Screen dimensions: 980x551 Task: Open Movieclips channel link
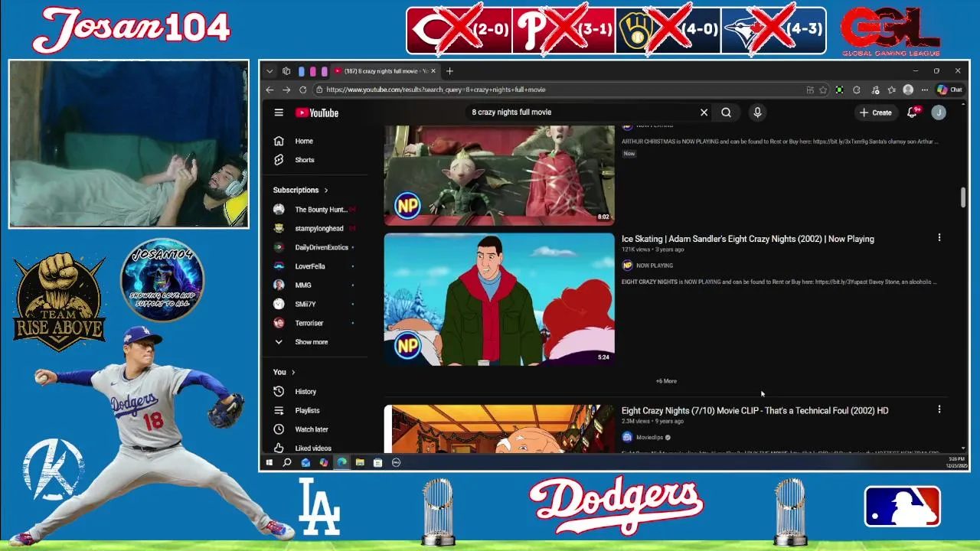(x=649, y=438)
